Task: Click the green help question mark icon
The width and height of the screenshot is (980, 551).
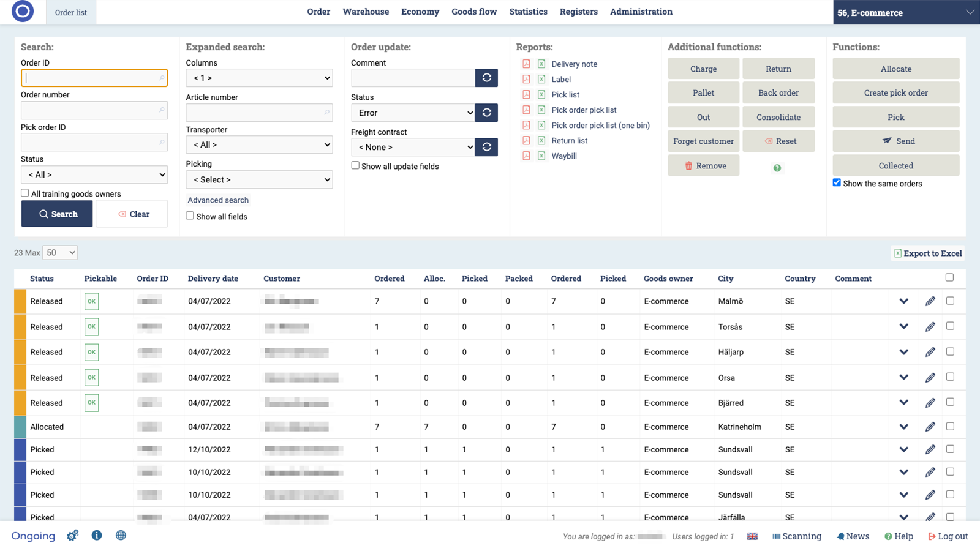Action: 777,168
